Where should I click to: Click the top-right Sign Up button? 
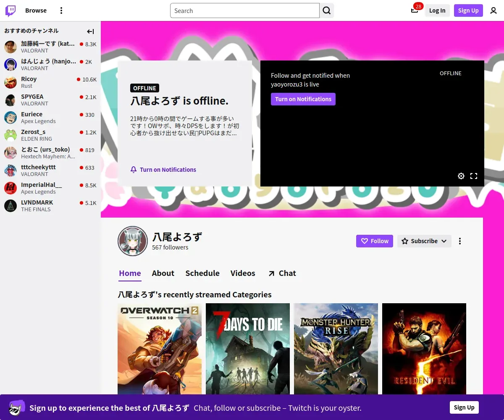click(468, 10)
